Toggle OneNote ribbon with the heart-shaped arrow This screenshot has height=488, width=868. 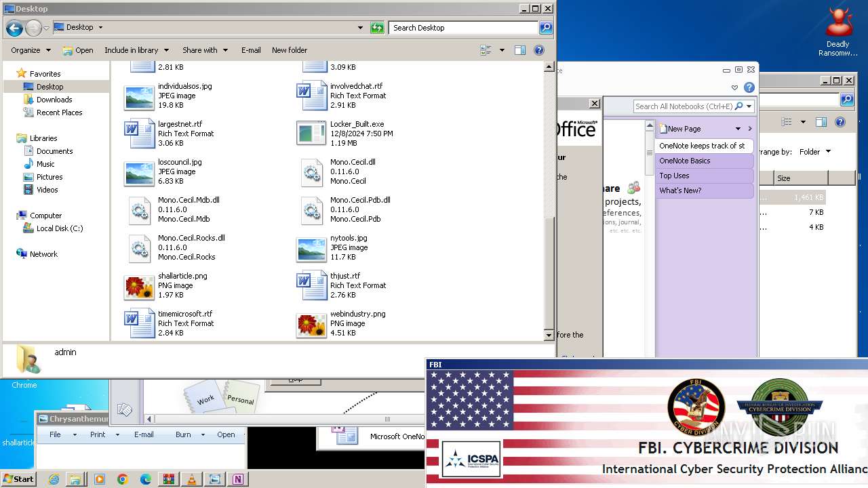coord(734,87)
